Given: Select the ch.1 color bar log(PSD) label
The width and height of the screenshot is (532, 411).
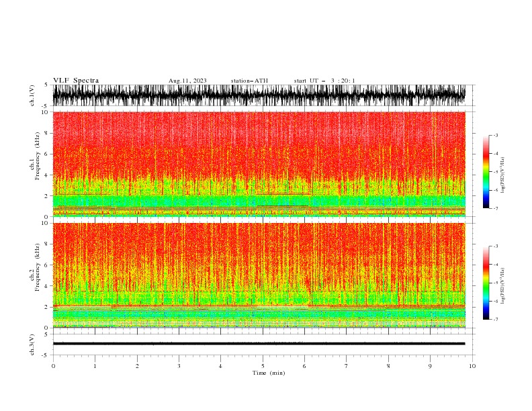Looking at the screenshot, I should click(x=503, y=175).
